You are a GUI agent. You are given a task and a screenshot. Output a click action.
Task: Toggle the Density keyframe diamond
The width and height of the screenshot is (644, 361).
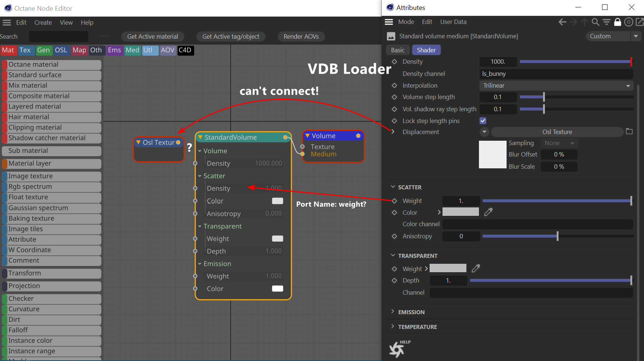coord(394,62)
